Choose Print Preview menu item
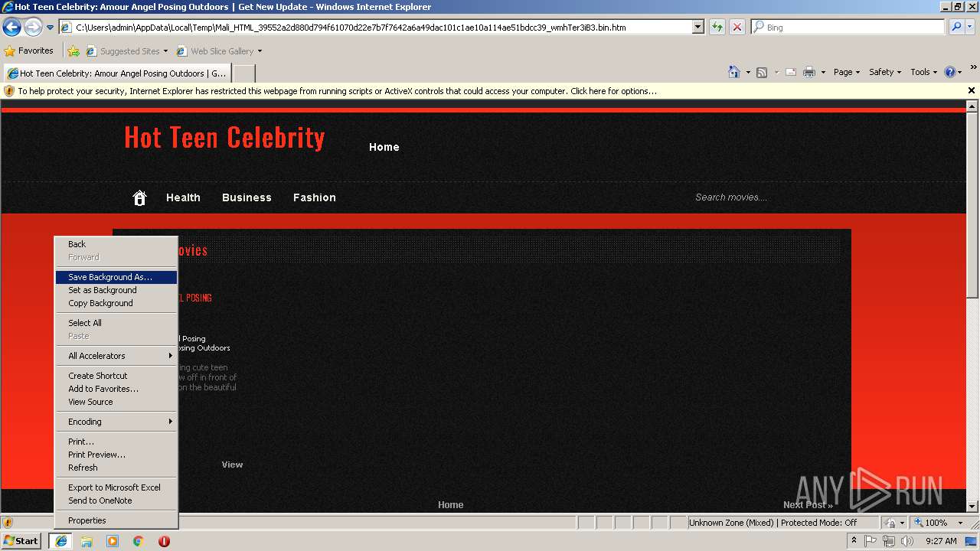Viewport: 980px width, 551px height. (116, 455)
